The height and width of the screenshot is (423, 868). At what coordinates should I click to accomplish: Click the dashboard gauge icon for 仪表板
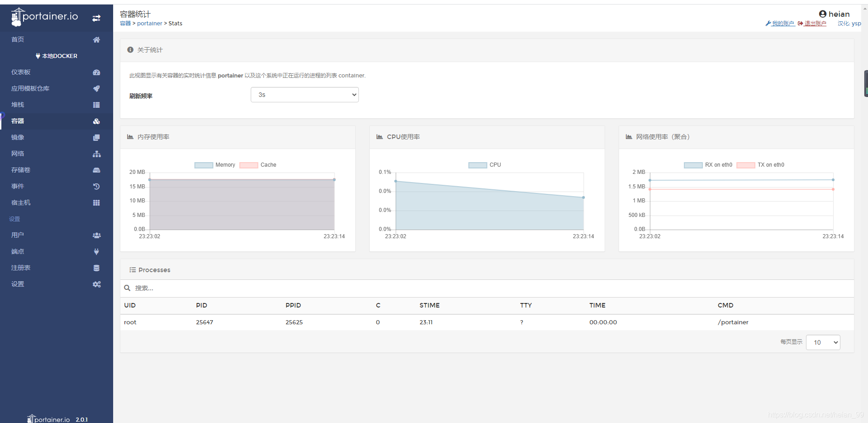point(96,72)
